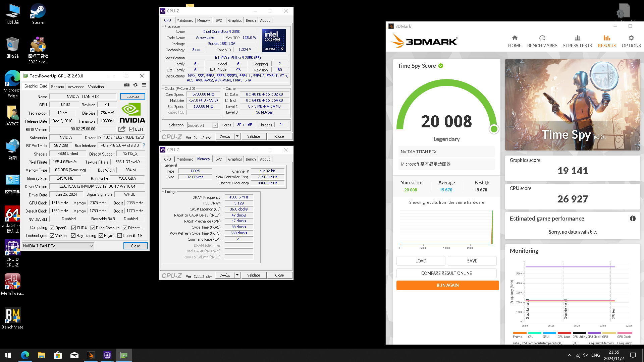Switch to Bench tab in lower CPU-Z
Image resolution: width=644 pixels, height=362 pixels.
point(251,159)
